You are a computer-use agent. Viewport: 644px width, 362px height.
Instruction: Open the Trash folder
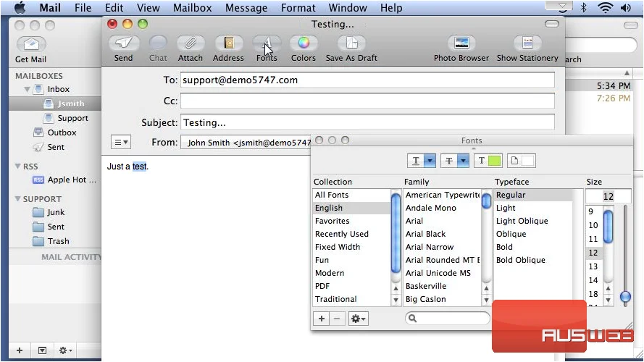point(58,241)
